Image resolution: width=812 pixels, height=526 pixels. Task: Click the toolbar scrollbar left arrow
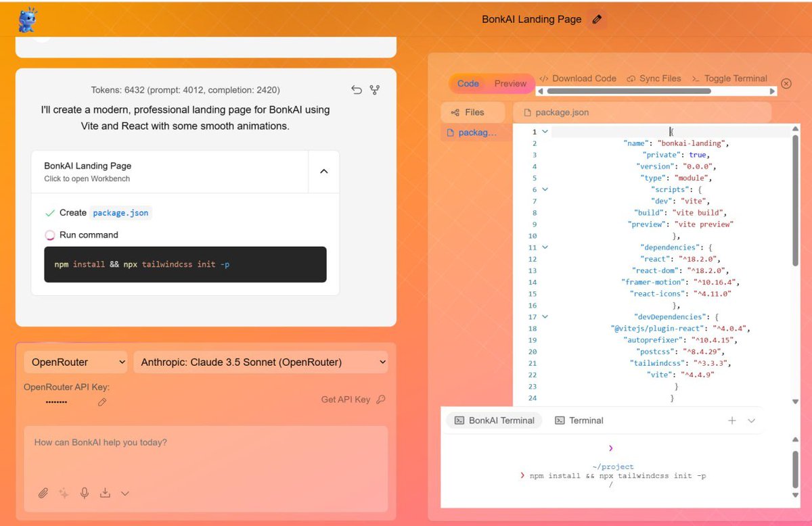click(540, 91)
